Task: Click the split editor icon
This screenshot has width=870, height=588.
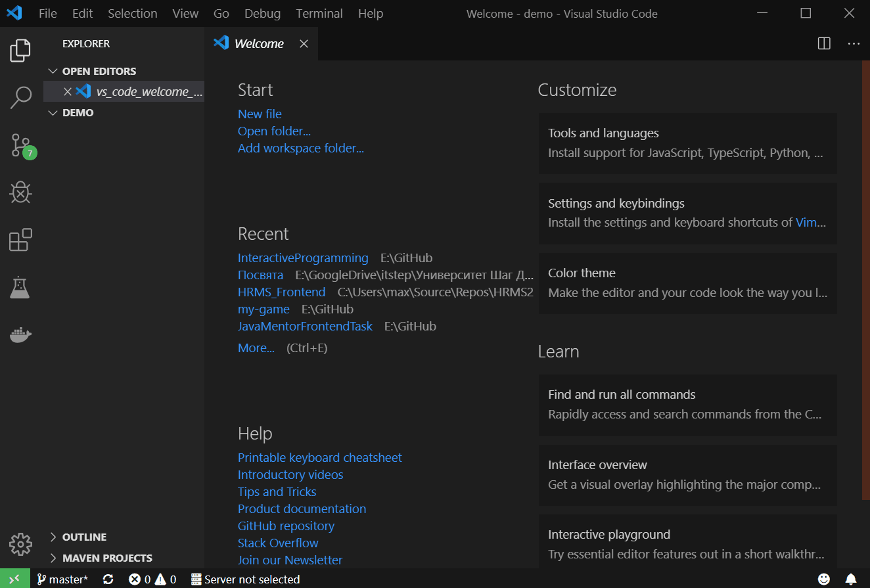Action: (824, 43)
